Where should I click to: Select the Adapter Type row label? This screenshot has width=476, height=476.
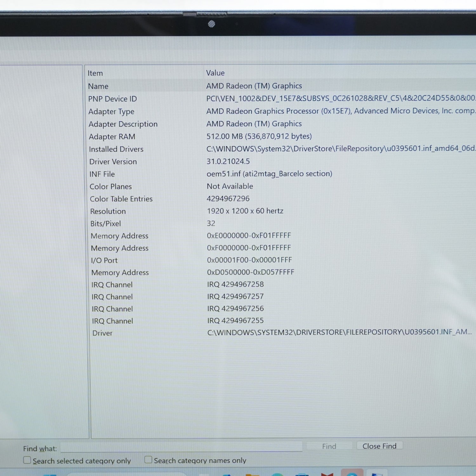coord(111,112)
